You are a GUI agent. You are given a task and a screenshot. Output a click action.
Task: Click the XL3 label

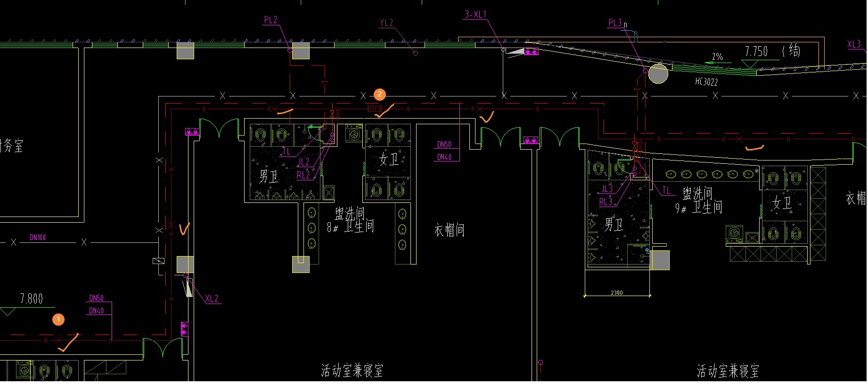854,44
